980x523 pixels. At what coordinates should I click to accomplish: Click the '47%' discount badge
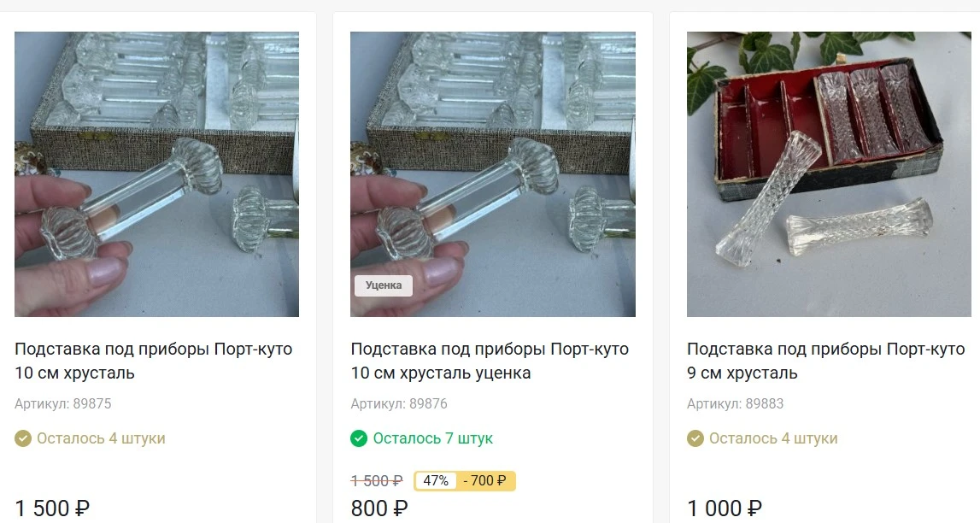point(435,481)
